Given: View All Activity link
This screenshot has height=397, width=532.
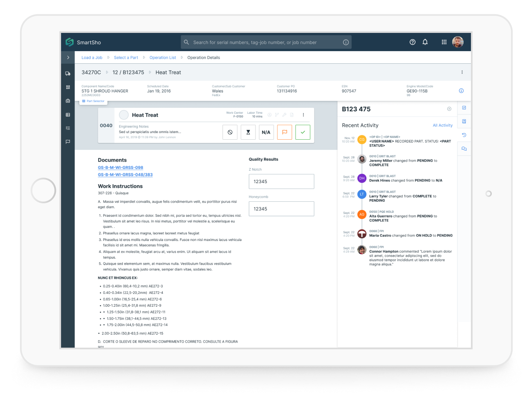Looking at the screenshot, I should (442, 125).
